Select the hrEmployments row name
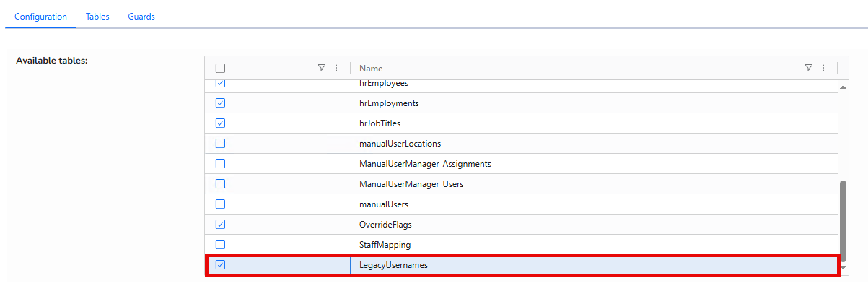Screen dimensions: 868x286 [x=389, y=103]
